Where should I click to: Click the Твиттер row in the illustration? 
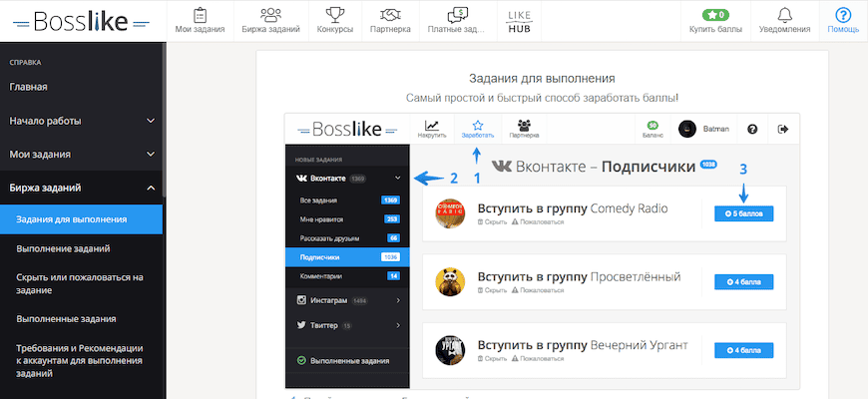[347, 325]
